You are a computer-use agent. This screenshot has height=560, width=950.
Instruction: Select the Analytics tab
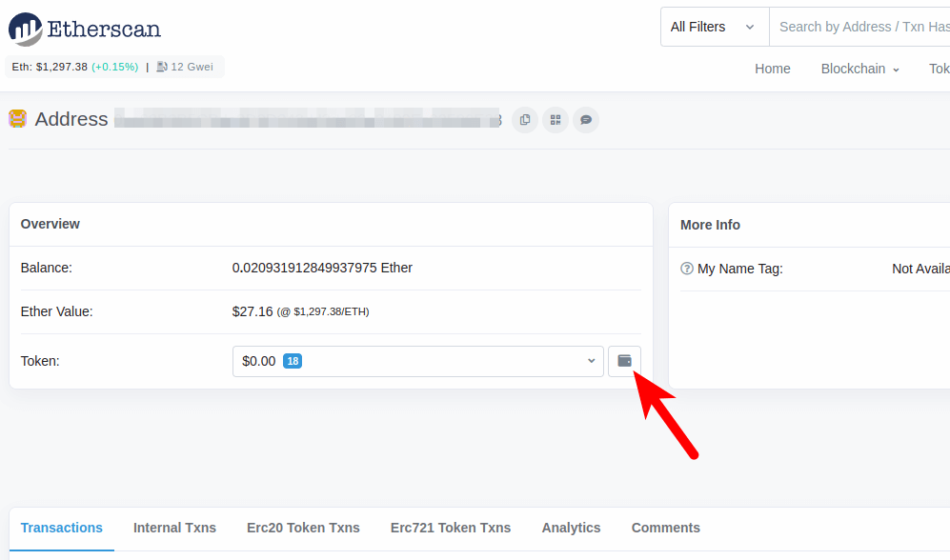[x=571, y=528]
